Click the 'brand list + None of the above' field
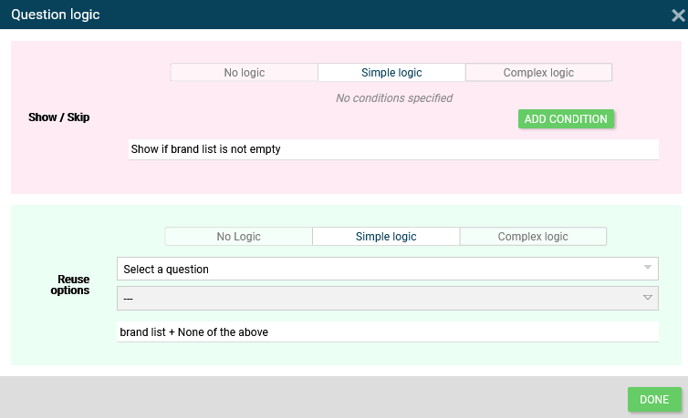 coord(388,332)
